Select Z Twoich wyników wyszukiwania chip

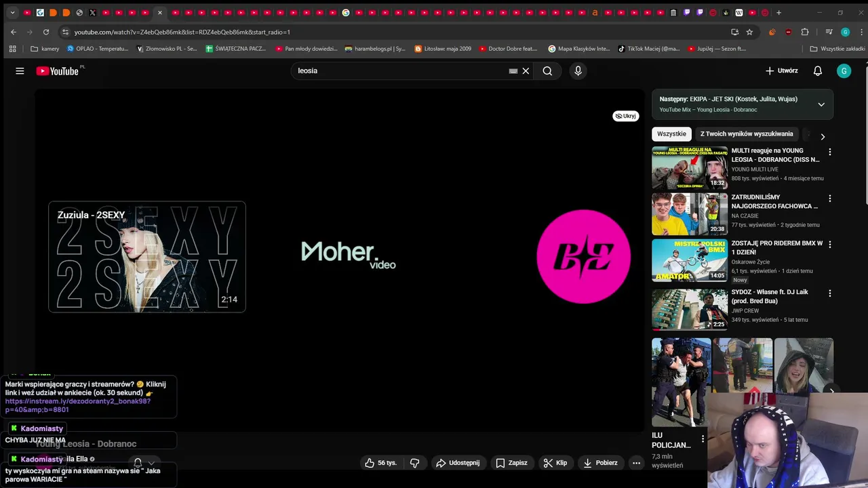point(747,134)
